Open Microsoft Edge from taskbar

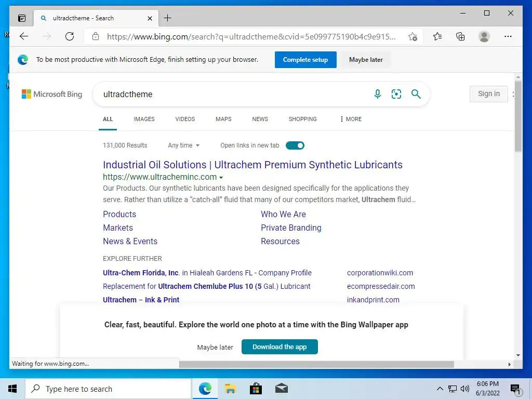[x=205, y=389]
